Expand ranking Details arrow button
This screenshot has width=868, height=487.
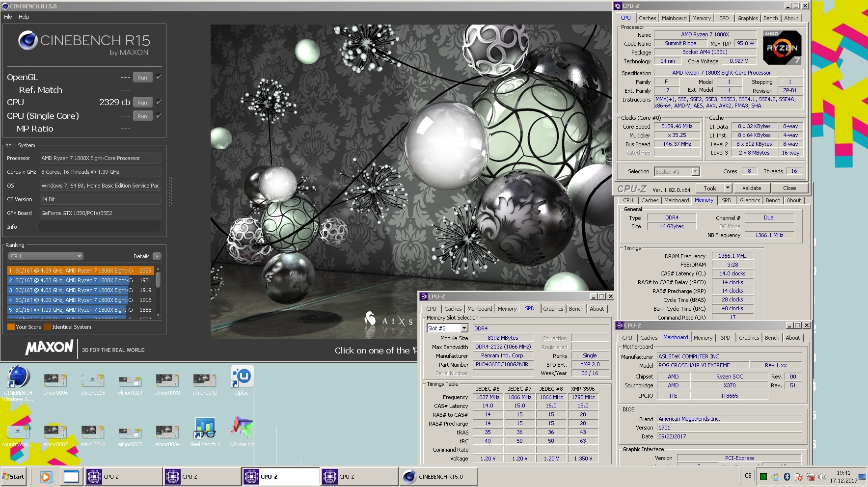pos(157,256)
